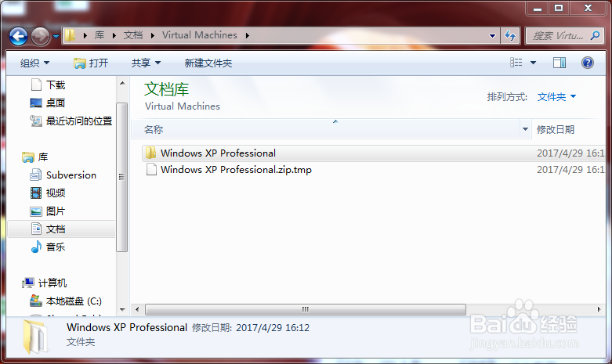Viewport: 612px width, 364px height.
Task: Create folder with 新建文件夹
Action: pos(208,63)
